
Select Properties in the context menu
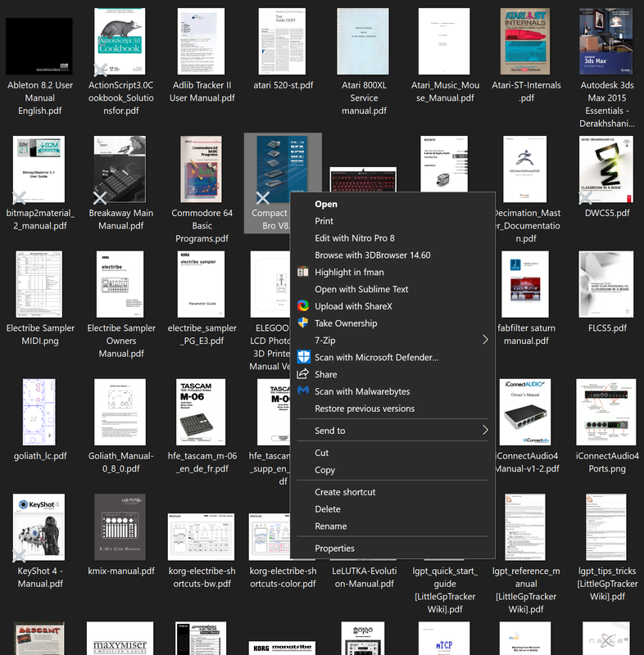334,549
